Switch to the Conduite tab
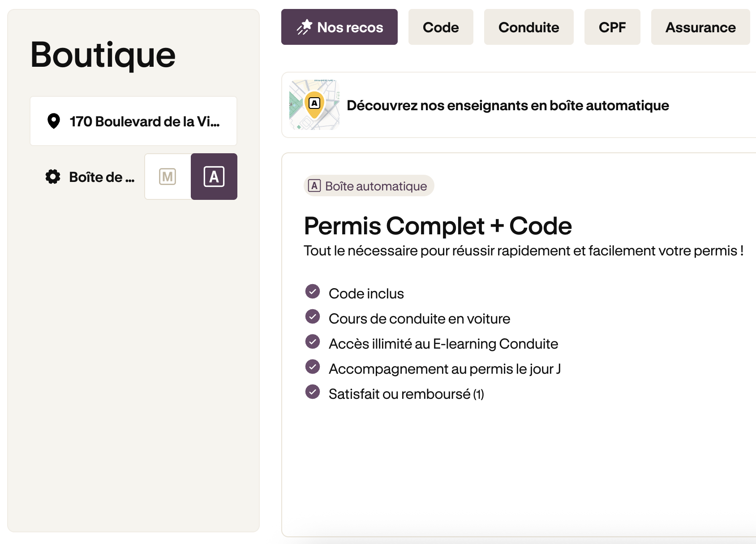The image size is (756, 544). pyautogui.click(x=528, y=27)
